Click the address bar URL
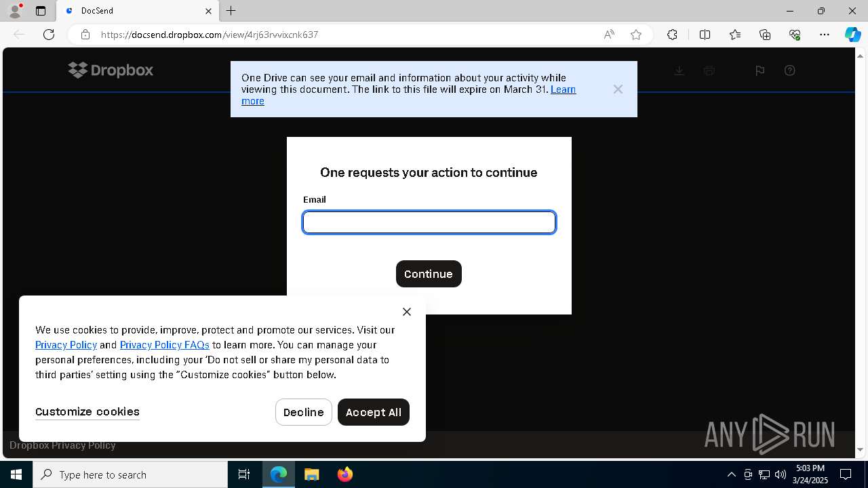The height and width of the screenshot is (488, 868). click(210, 35)
